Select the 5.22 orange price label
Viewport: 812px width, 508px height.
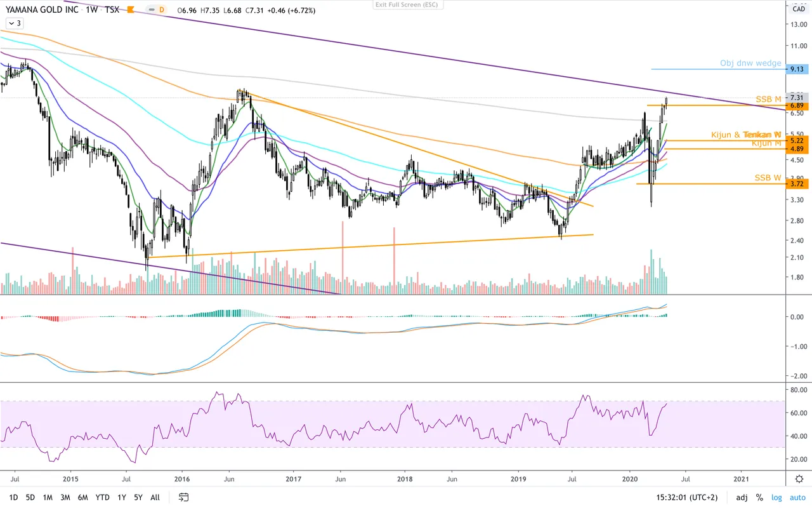(797, 140)
